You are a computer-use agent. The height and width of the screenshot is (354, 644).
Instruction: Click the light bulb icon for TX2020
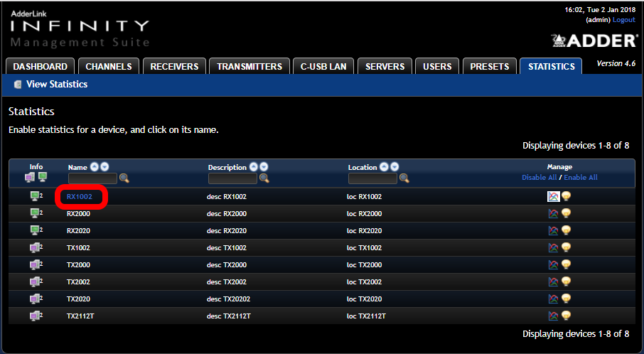point(567,299)
